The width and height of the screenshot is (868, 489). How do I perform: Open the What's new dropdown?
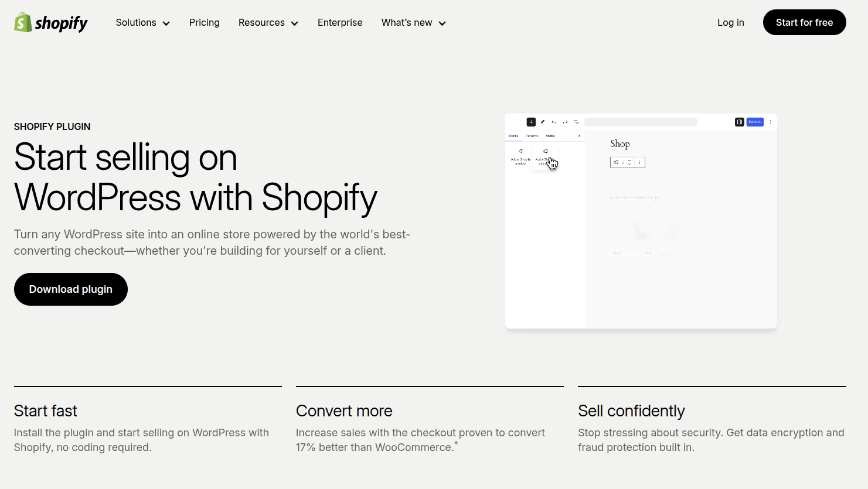click(x=413, y=23)
